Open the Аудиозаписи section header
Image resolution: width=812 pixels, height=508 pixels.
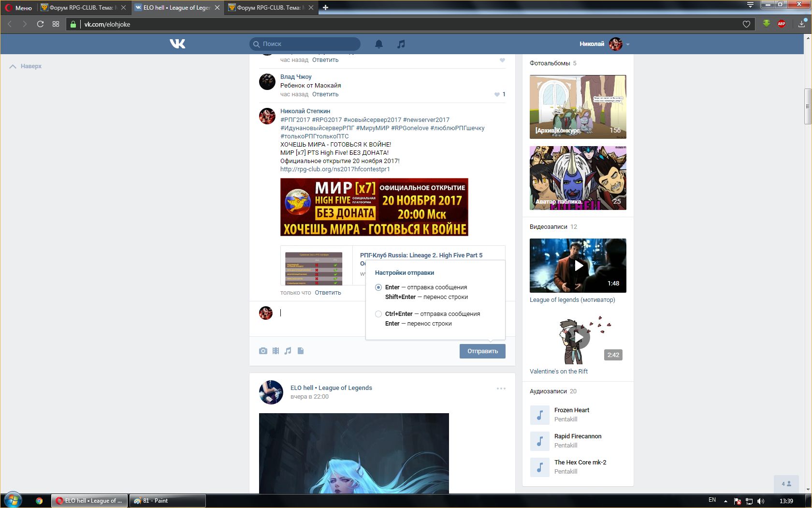point(553,391)
